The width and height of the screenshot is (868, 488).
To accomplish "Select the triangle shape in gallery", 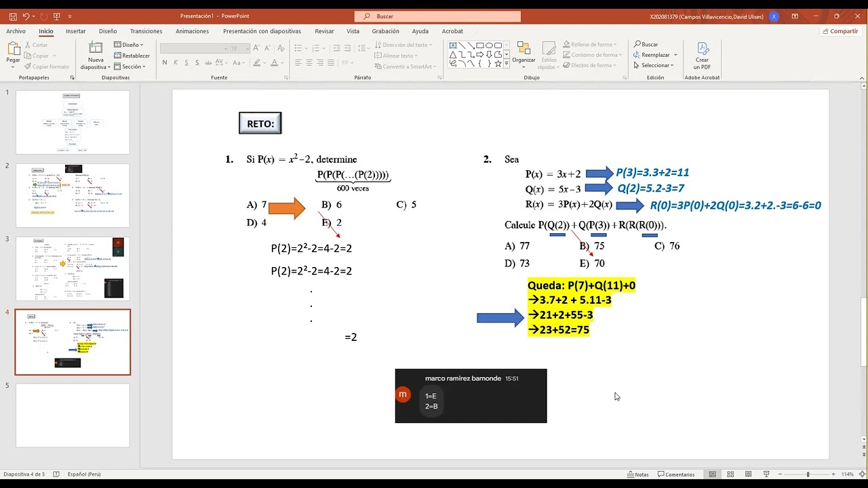I will [x=453, y=54].
